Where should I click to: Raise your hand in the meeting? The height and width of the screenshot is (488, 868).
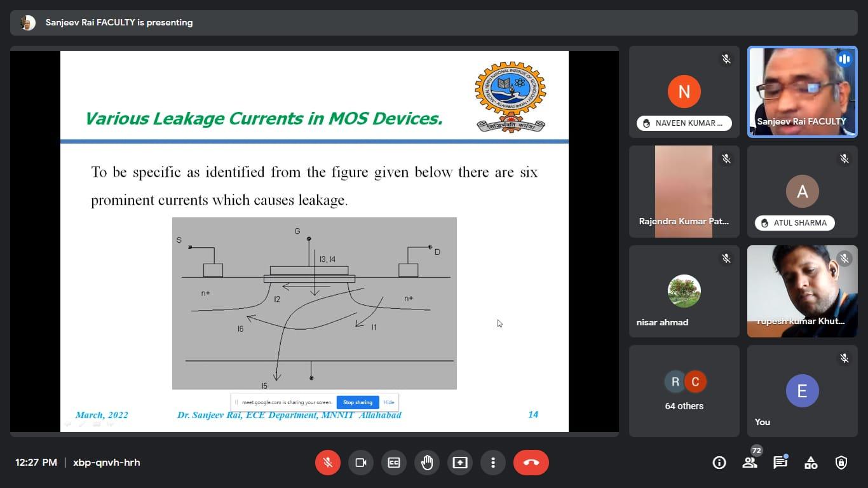(x=427, y=463)
